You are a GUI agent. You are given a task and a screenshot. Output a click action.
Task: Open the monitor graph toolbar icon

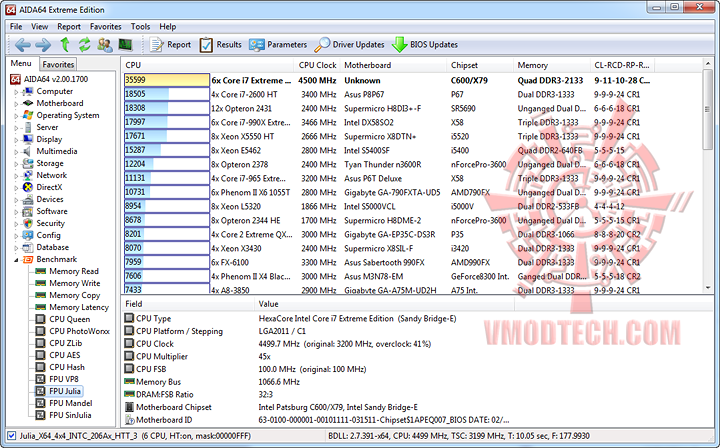click(x=125, y=45)
